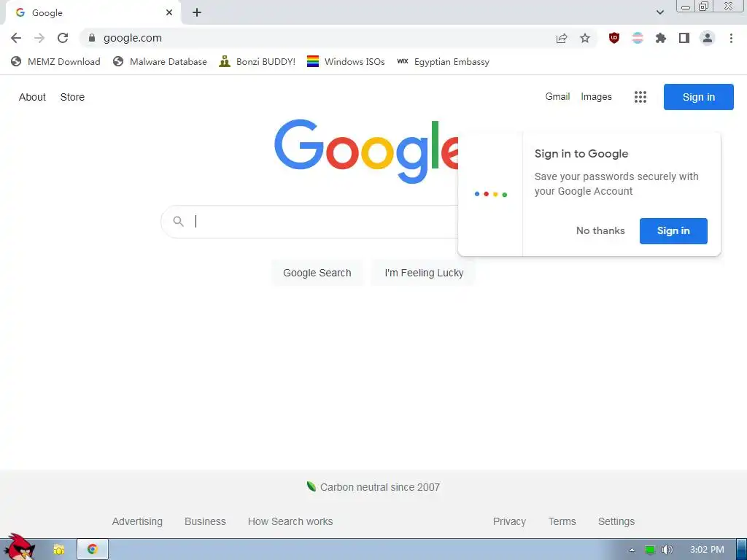747x560 pixels.
Task: Open Chrome's three-dot menu
Action: (x=731, y=38)
